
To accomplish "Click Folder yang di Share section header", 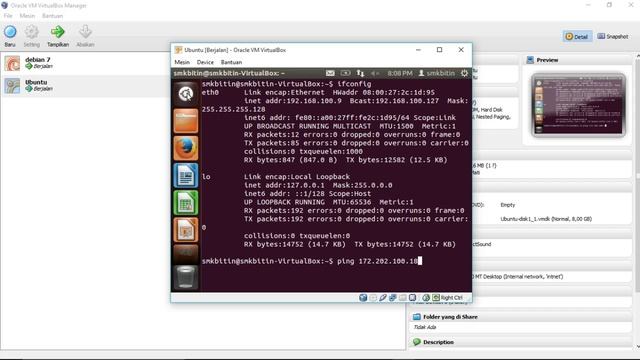I will tap(521, 317).
